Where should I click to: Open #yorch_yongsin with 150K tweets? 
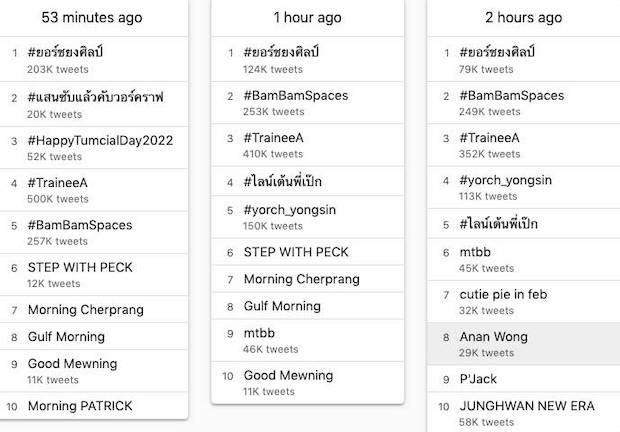click(289, 210)
